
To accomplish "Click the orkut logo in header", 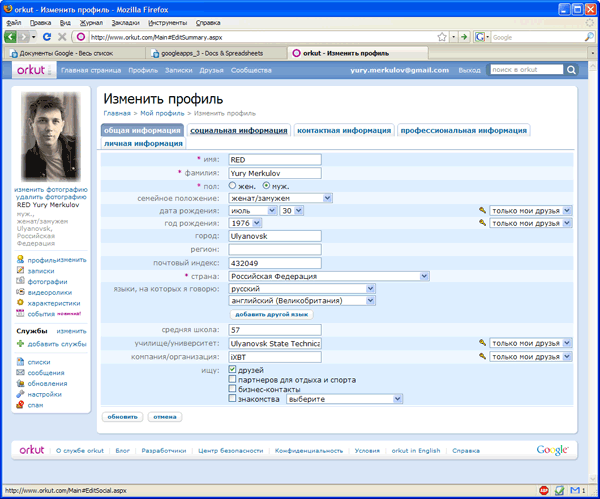I will pos(31,70).
